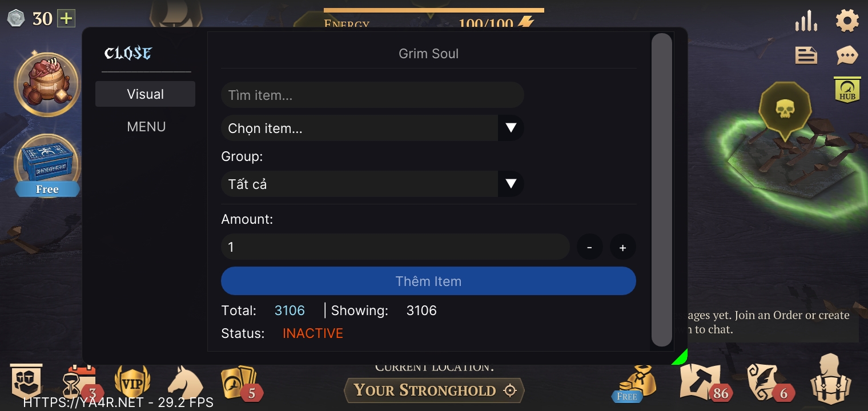868x411 pixels.
Task: Decrease amount with minus button
Action: click(x=589, y=247)
